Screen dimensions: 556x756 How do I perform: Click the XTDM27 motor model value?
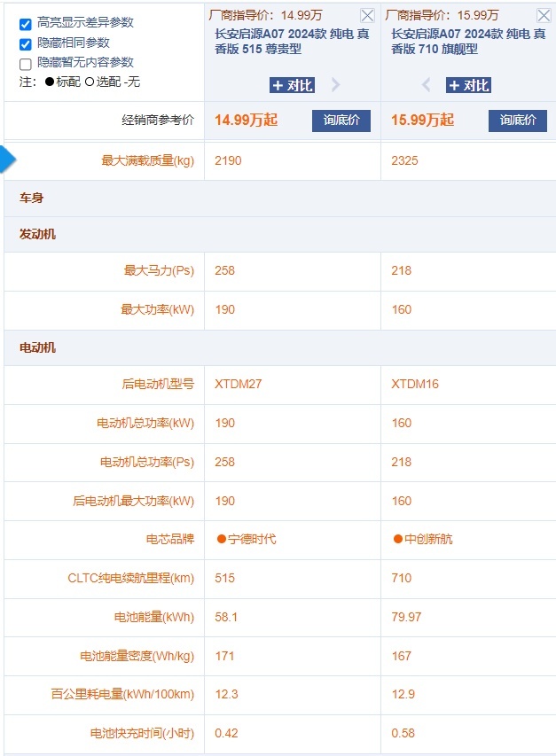pos(239,384)
